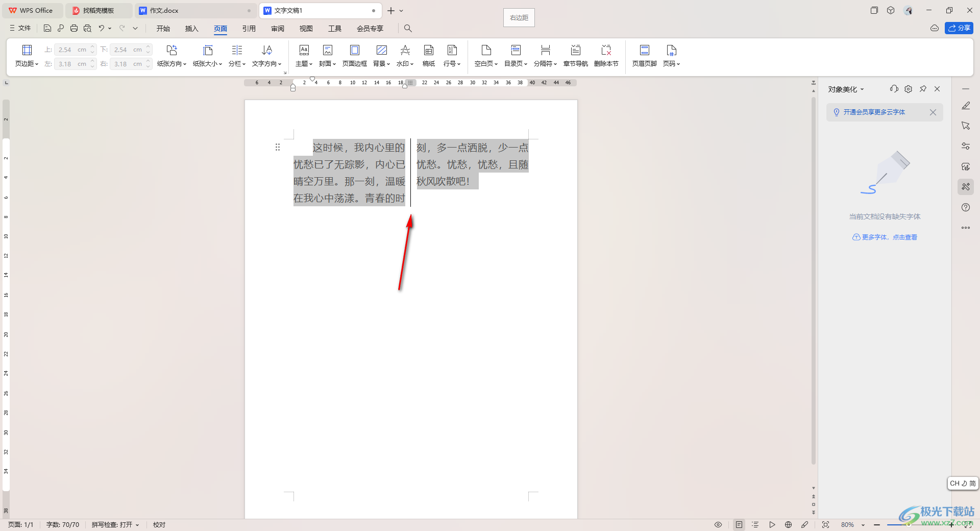The height and width of the screenshot is (531, 980).
Task: Dismiss the 开通会员 banner with X
Action: [x=933, y=112]
